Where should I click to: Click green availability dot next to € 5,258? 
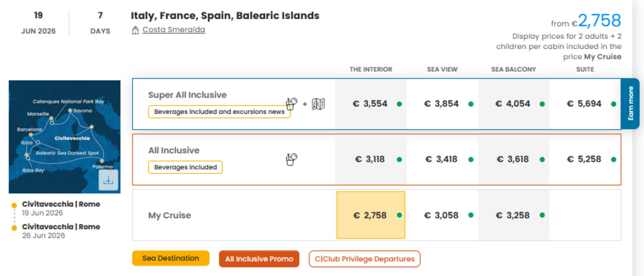coord(613,159)
